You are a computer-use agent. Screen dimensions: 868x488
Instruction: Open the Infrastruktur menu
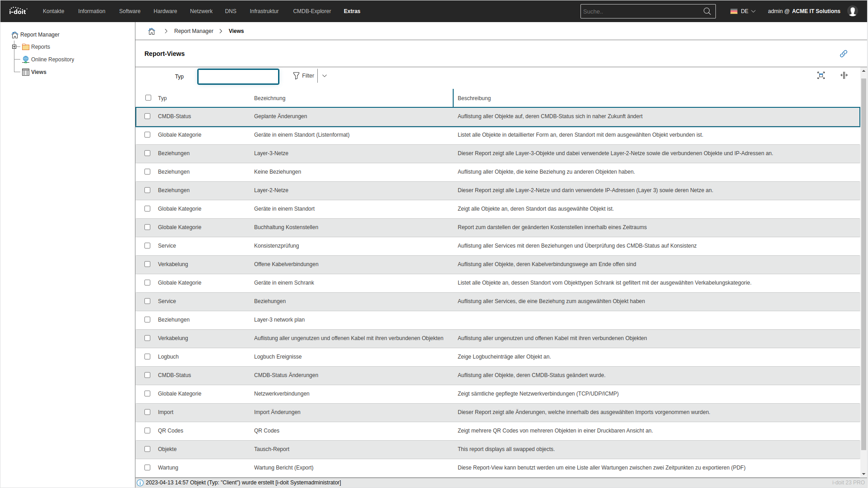(264, 11)
